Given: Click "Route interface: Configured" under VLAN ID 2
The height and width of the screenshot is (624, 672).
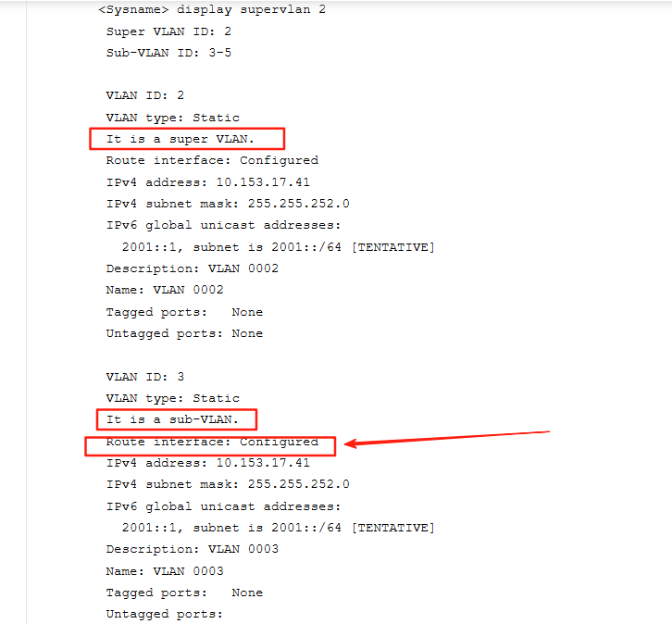Looking at the screenshot, I should coord(212,160).
